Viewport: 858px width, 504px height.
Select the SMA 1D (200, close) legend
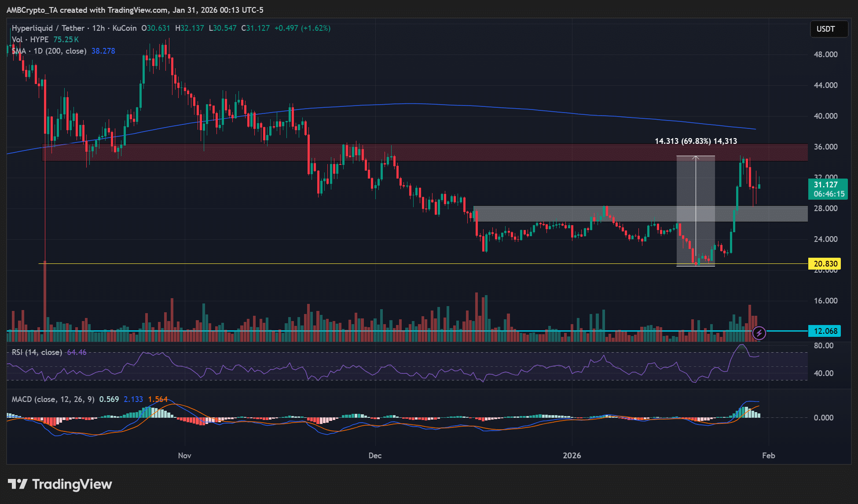click(49, 51)
